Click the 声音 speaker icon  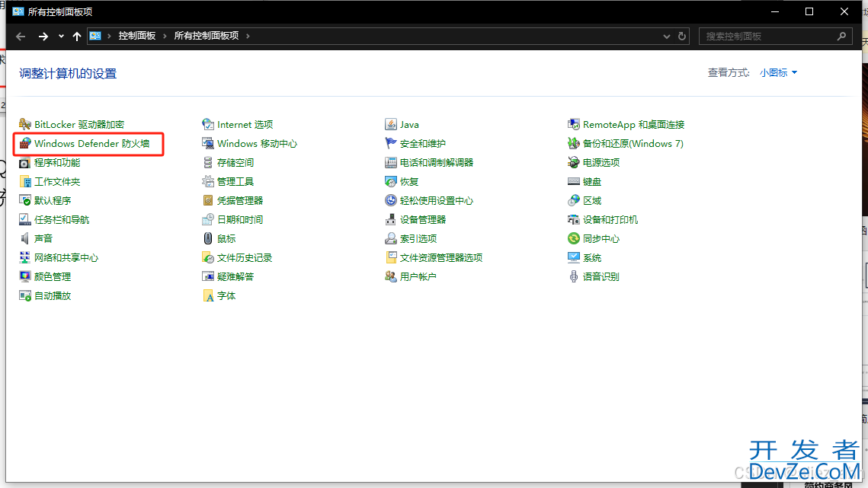(25, 238)
